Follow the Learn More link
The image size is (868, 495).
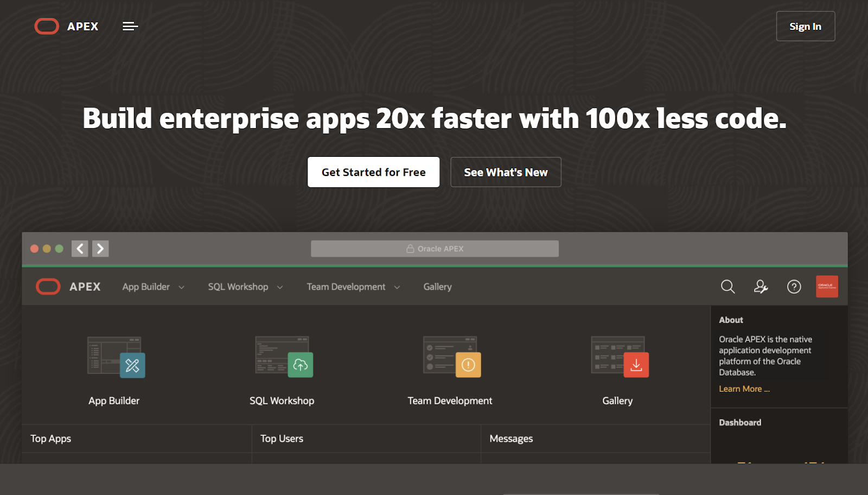tap(744, 389)
